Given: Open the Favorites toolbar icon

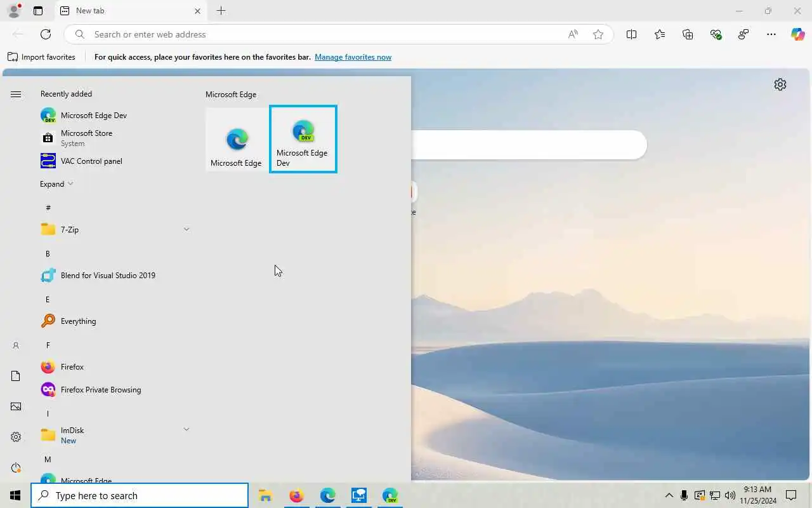Looking at the screenshot, I should point(660,34).
